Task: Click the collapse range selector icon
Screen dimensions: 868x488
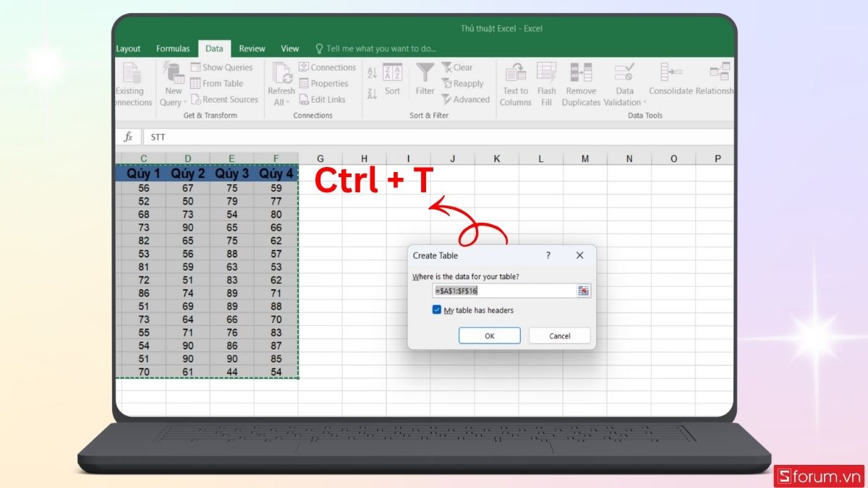Action: [583, 291]
